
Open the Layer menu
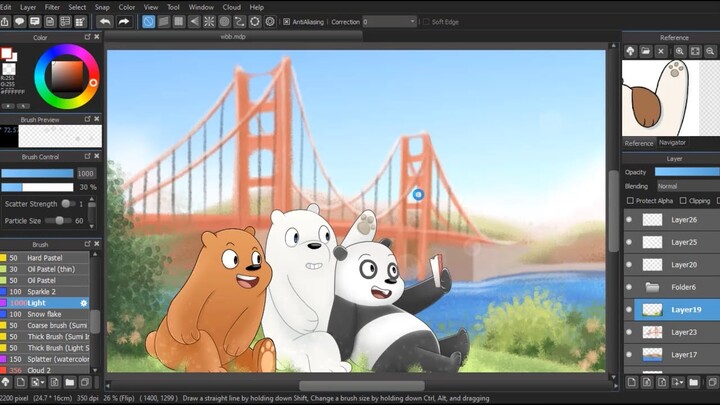tap(28, 7)
